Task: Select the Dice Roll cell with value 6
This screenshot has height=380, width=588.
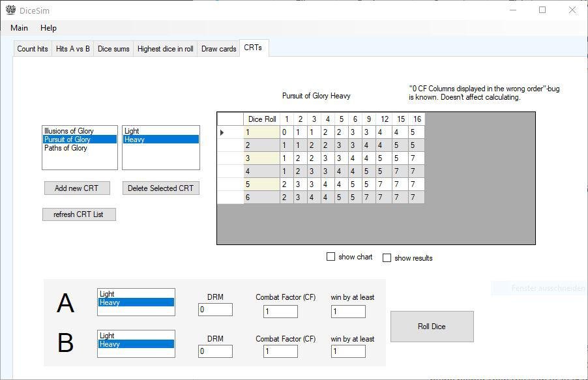Action: [x=262, y=197]
